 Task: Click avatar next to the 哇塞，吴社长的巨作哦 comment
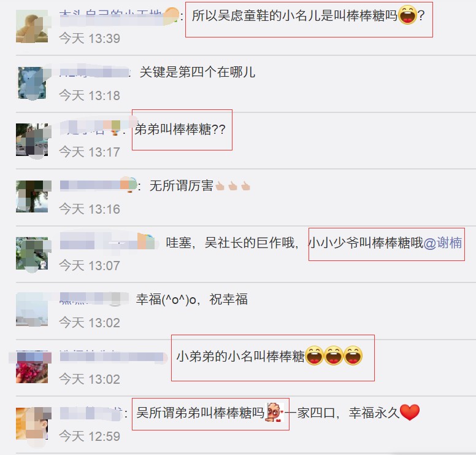(x=32, y=253)
